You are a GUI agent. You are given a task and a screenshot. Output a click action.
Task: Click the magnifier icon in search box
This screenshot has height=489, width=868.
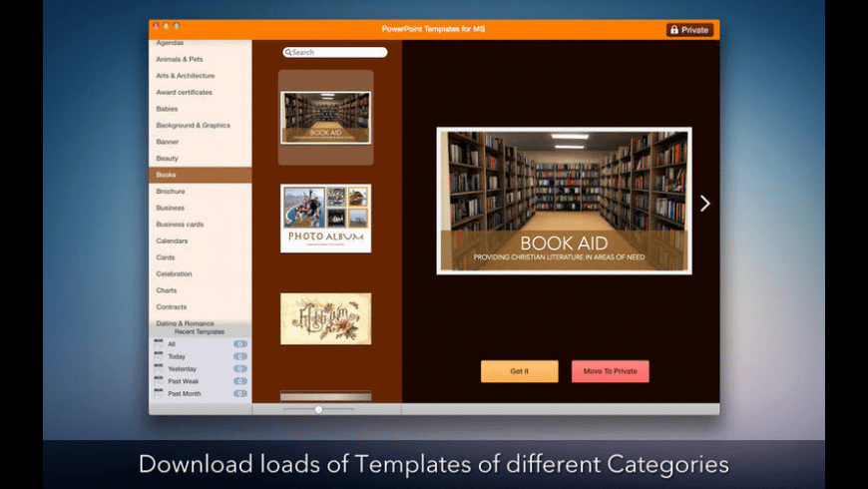(288, 52)
